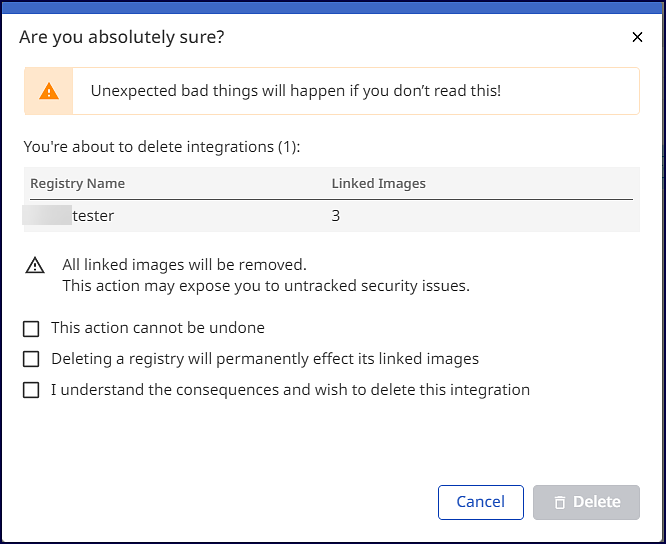Enable the "I understand the consequences" checkbox
The image size is (666, 544).
[32, 390]
